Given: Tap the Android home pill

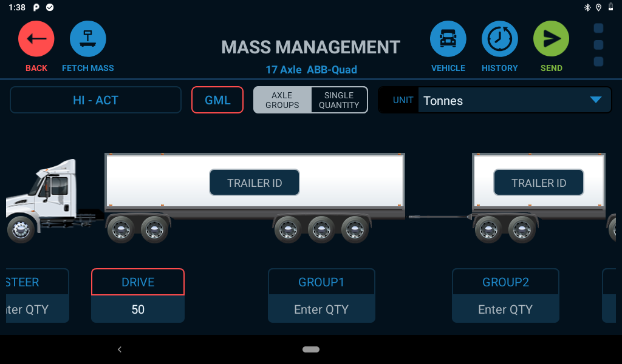Looking at the screenshot, I should [311, 349].
